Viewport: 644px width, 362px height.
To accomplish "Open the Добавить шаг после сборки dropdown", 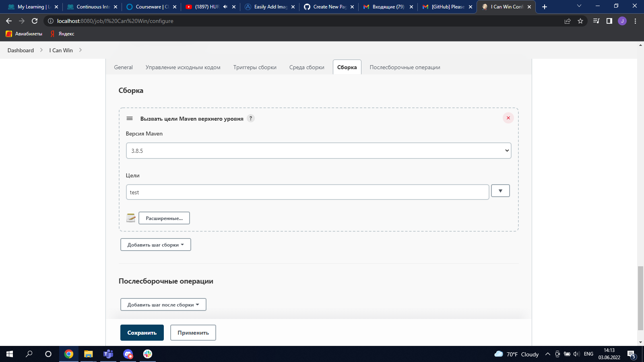I will click(163, 304).
